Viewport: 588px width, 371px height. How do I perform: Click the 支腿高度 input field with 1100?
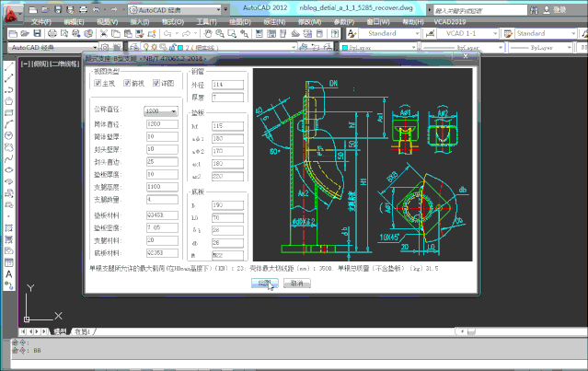click(x=161, y=186)
